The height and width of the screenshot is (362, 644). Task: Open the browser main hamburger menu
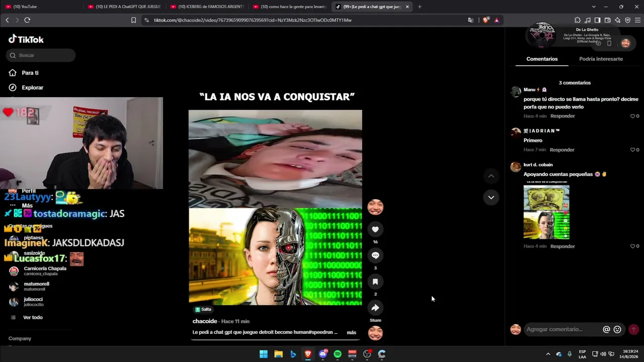click(637, 20)
